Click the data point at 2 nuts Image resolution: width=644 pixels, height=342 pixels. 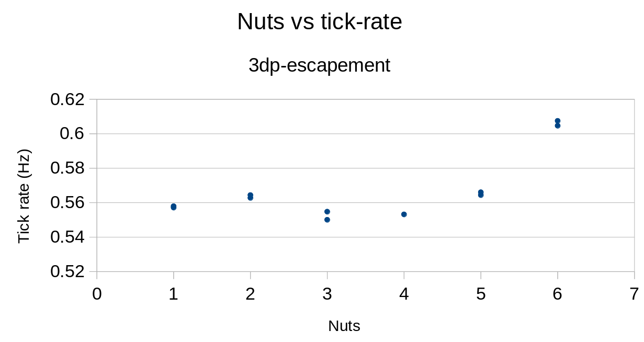point(250,196)
